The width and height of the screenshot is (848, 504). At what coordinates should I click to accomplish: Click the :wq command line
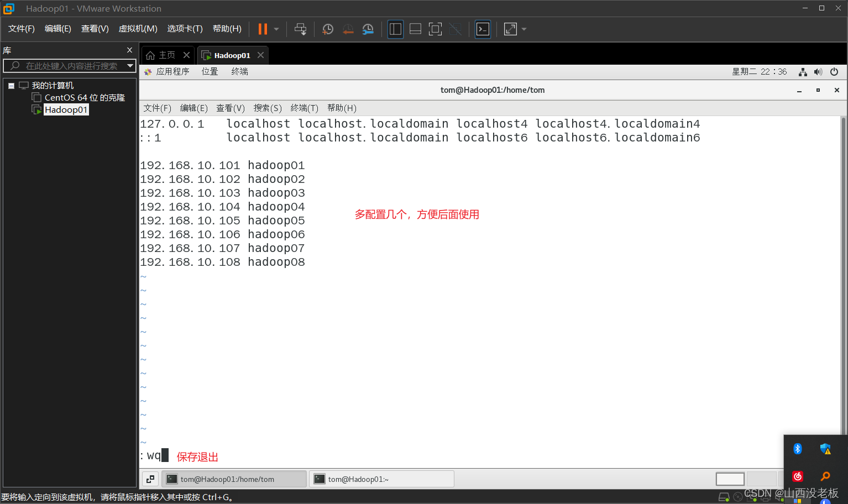point(154,456)
